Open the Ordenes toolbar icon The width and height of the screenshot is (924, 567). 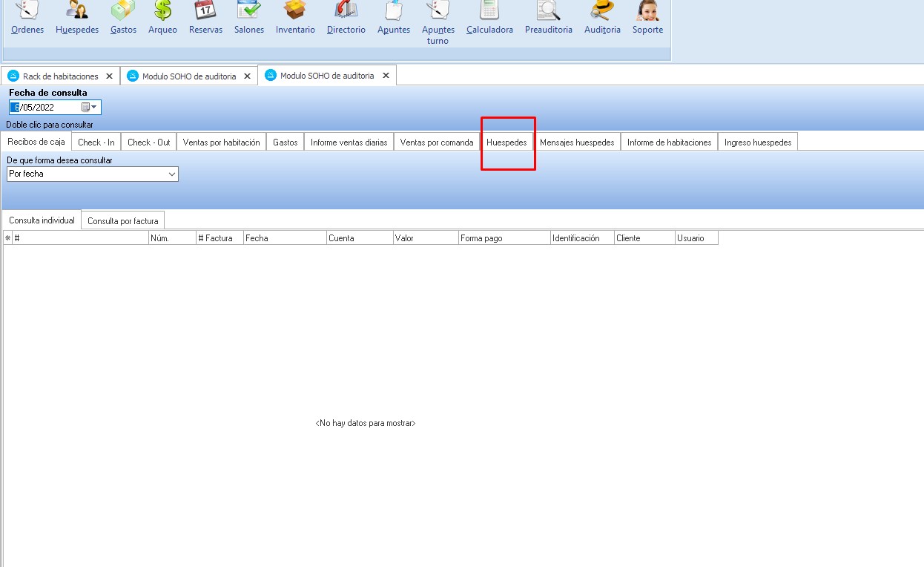27,12
